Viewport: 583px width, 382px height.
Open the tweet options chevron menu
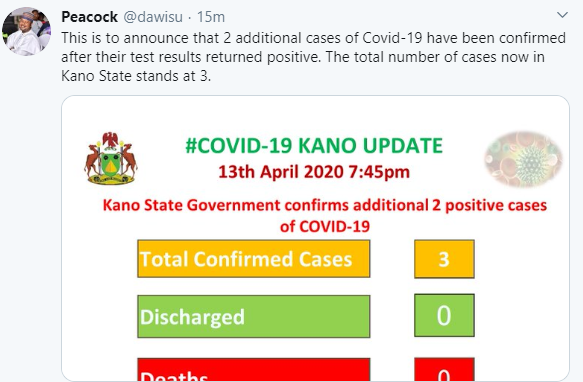click(562, 15)
